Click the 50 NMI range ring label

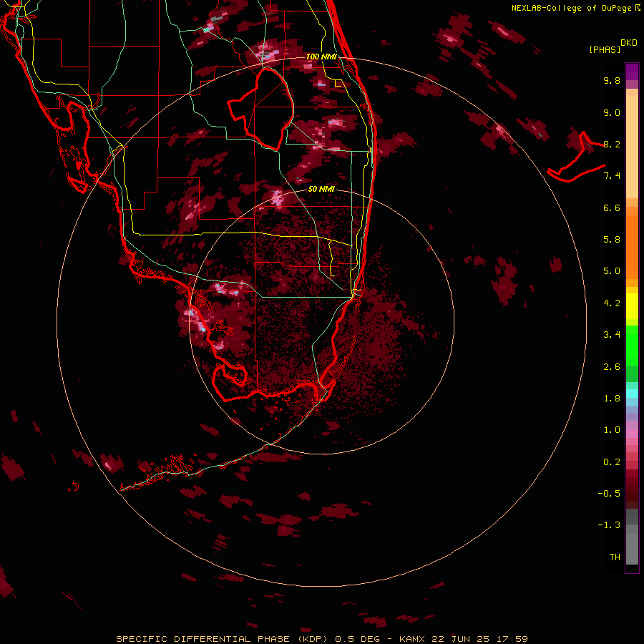[321, 189]
